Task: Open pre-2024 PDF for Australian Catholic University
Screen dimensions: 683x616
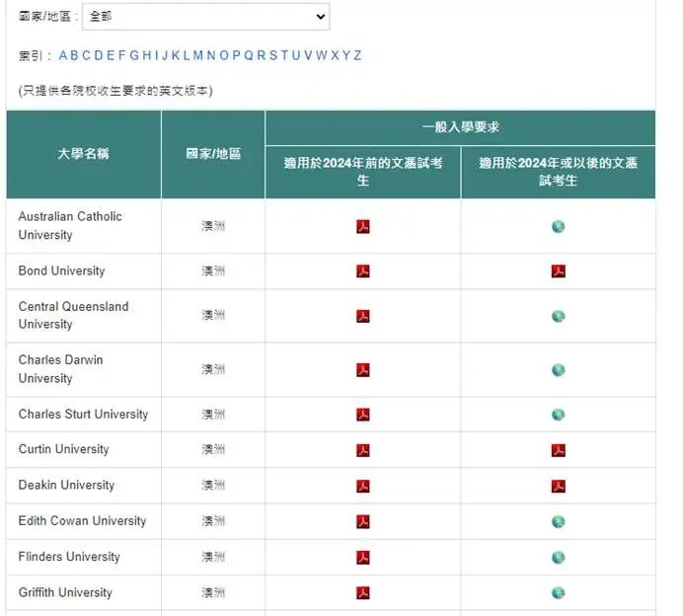Action: point(363,226)
